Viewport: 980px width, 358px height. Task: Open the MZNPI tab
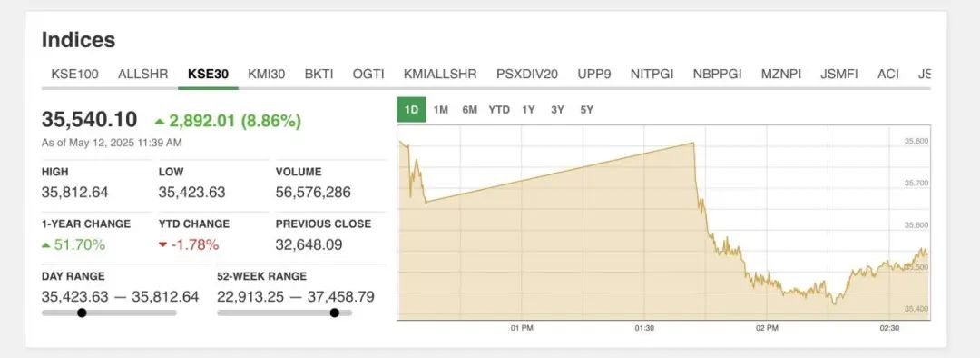coord(780,74)
